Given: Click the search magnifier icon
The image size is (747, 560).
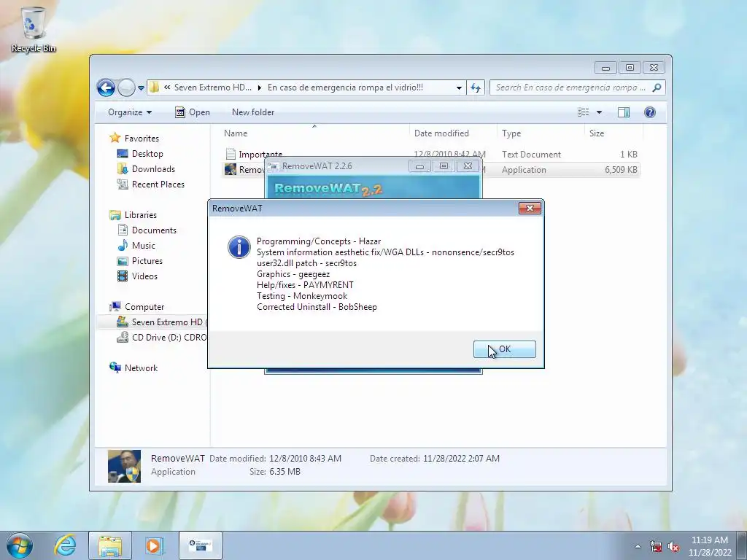Looking at the screenshot, I should [x=657, y=87].
